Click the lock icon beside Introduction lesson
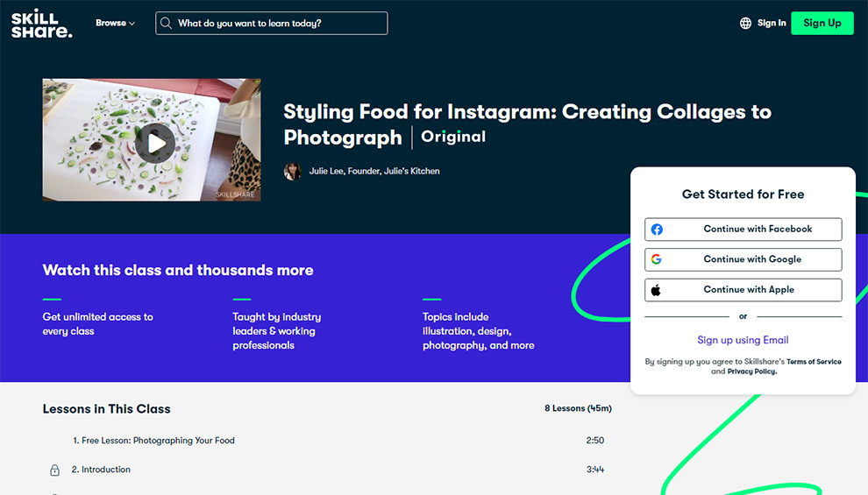Image resolution: width=868 pixels, height=495 pixels. (x=55, y=470)
